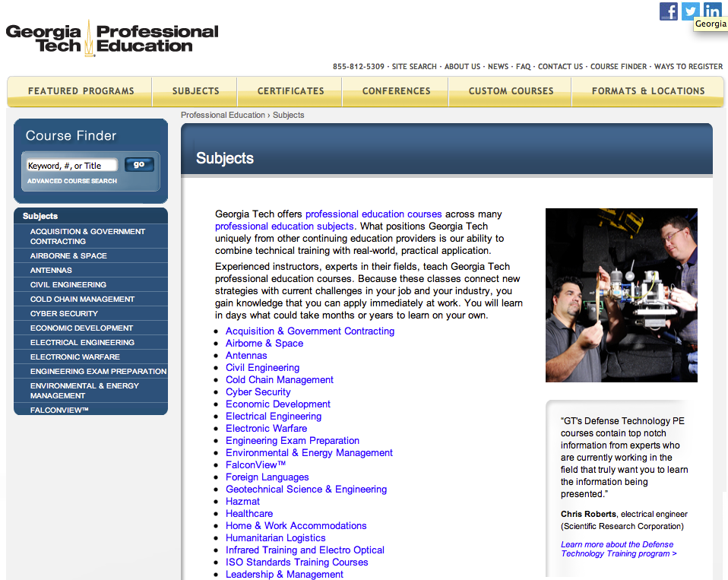Click the engineers lab photo
The image size is (728, 580).
(x=621, y=296)
